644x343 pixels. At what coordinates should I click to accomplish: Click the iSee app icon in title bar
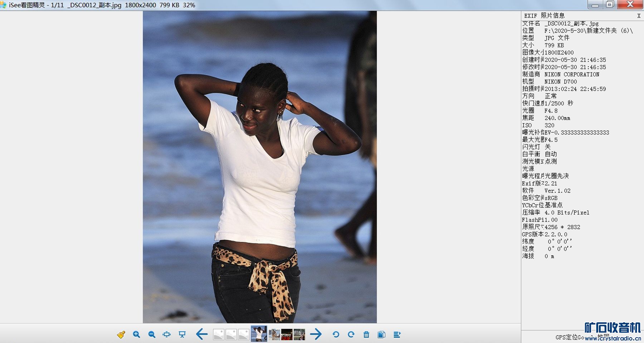(x=4, y=5)
